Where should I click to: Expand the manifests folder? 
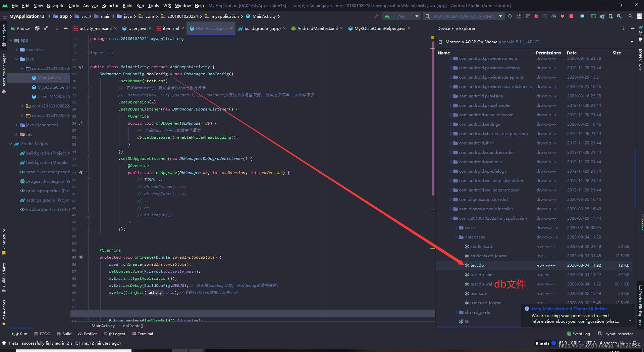point(16,50)
